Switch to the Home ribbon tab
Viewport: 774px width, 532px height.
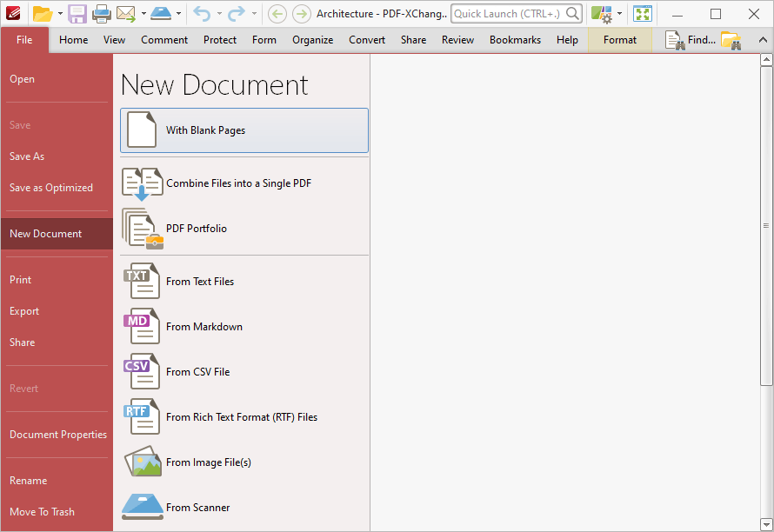coord(74,40)
